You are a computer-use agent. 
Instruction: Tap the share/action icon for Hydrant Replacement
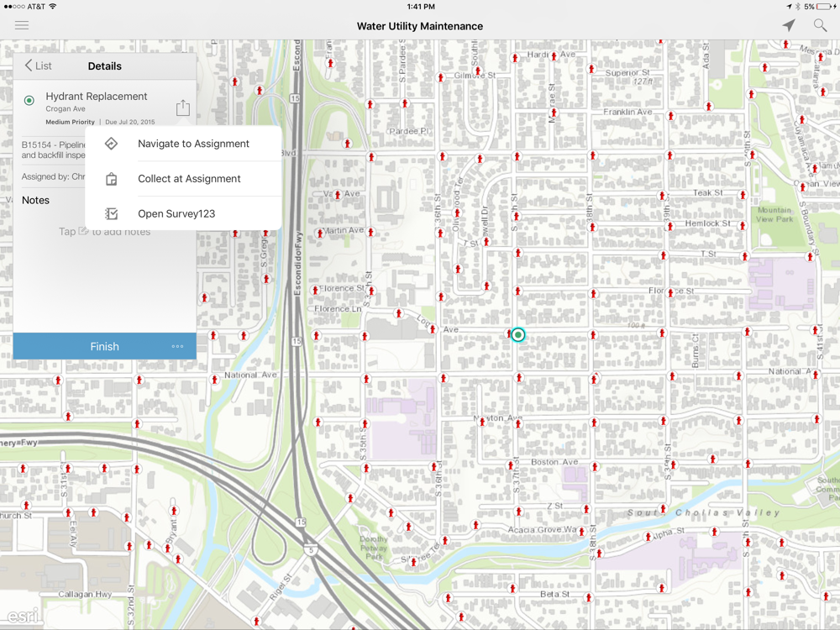(182, 108)
